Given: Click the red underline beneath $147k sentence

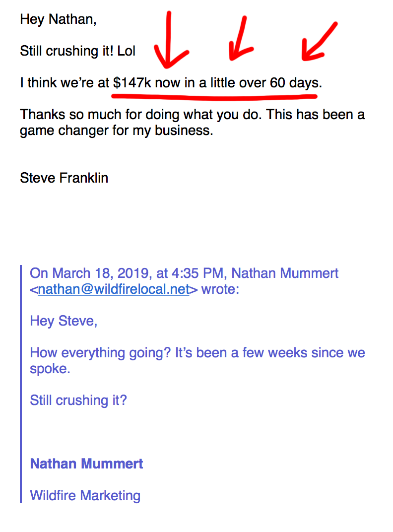Looking at the screenshot, I should [x=214, y=97].
